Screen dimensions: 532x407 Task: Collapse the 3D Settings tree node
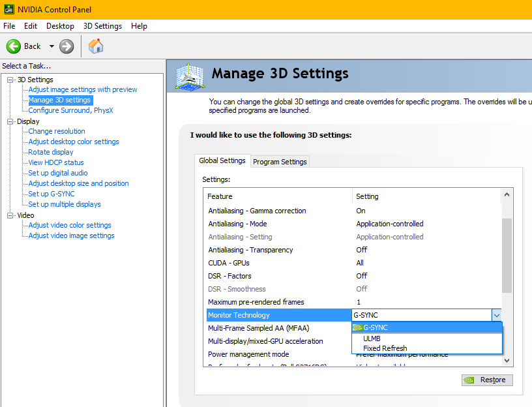click(x=10, y=80)
